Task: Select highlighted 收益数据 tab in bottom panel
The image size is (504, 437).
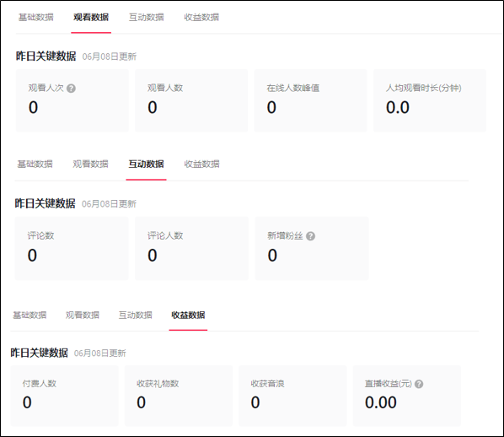Action: tap(188, 315)
